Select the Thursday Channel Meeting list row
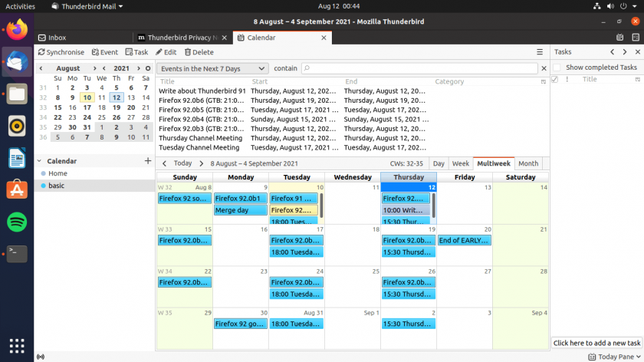This screenshot has height=362, width=644. pos(353,138)
